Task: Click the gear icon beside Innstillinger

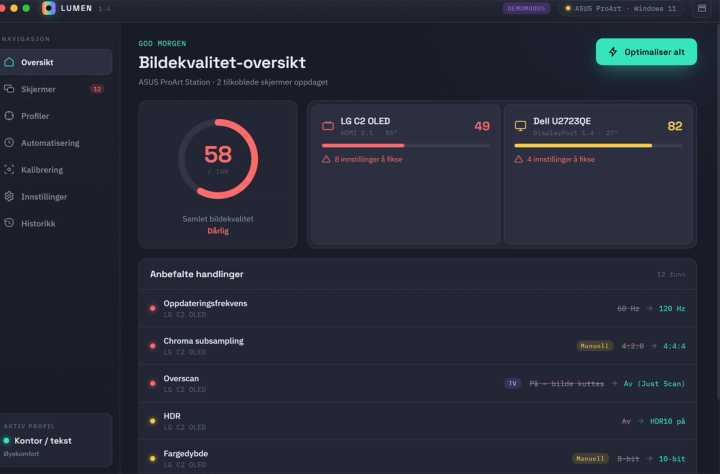Action: [x=9, y=196]
